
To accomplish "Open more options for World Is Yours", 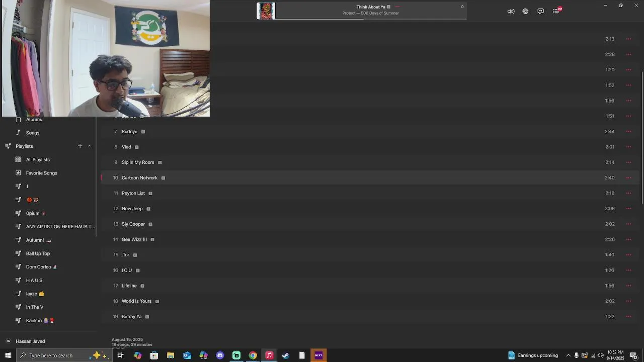I will [628, 301].
